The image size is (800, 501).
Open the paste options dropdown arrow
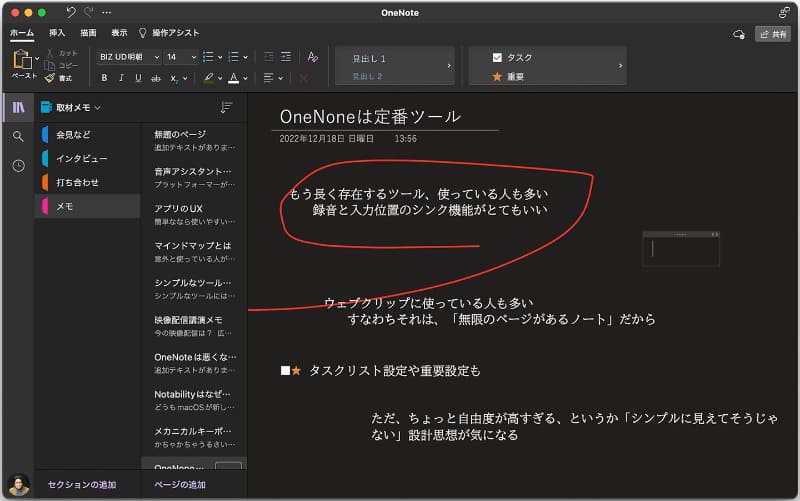pos(37,58)
